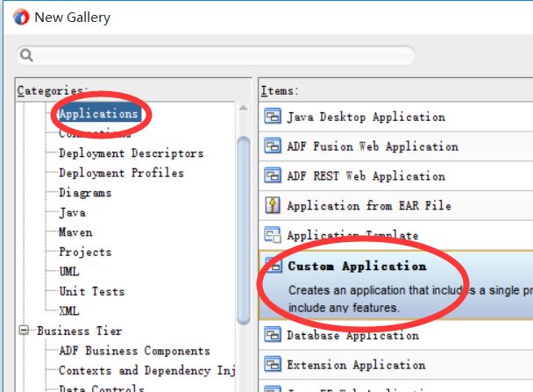The image size is (533, 392).
Task: Select the Unit Tests category
Action: pyautogui.click(x=92, y=291)
